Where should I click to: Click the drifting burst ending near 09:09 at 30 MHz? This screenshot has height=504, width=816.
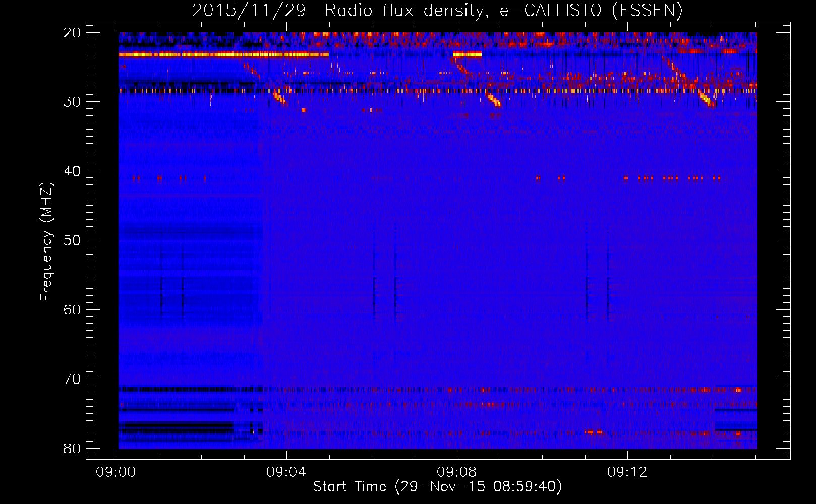click(x=494, y=99)
